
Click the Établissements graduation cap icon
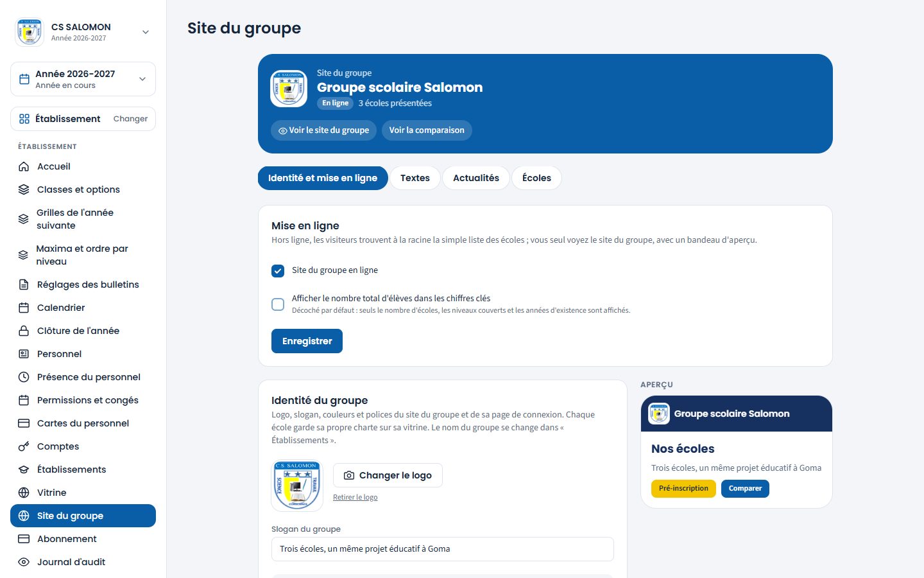24,469
